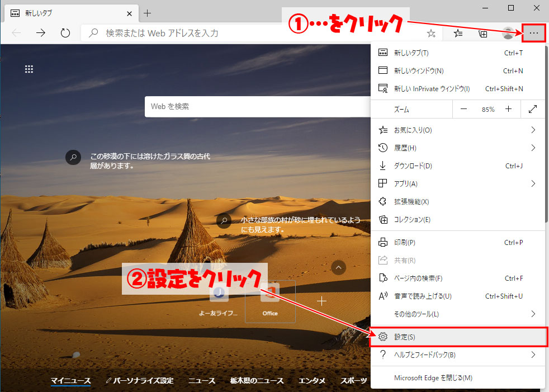Click the Refresh page icon
The width and height of the screenshot is (549, 392).
(x=65, y=33)
